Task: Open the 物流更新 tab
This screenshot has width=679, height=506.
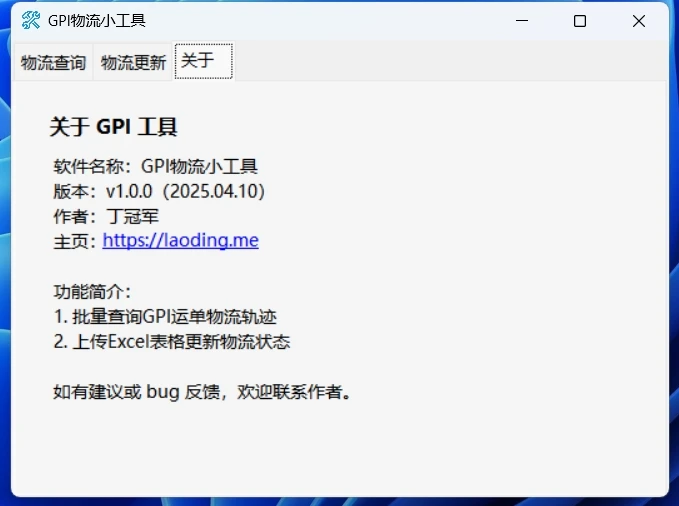Action: (133, 62)
